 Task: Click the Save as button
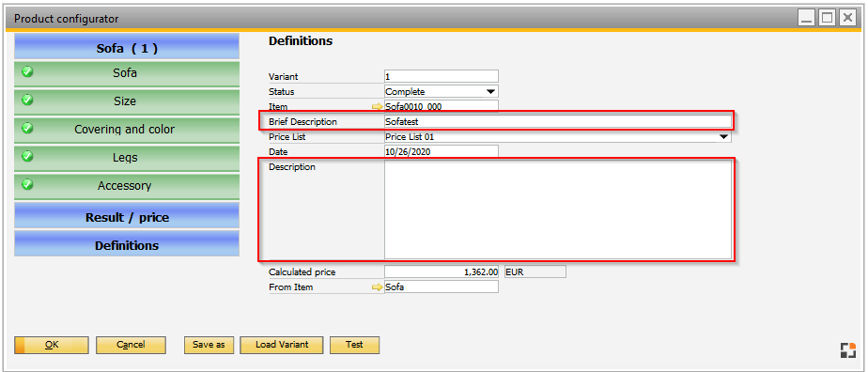tap(209, 345)
